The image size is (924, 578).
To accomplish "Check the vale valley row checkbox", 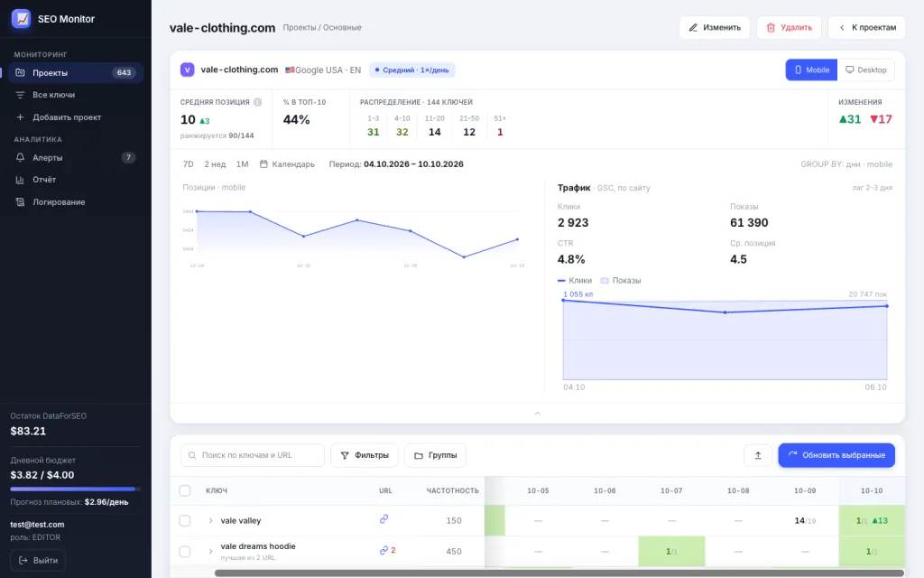I will (185, 521).
